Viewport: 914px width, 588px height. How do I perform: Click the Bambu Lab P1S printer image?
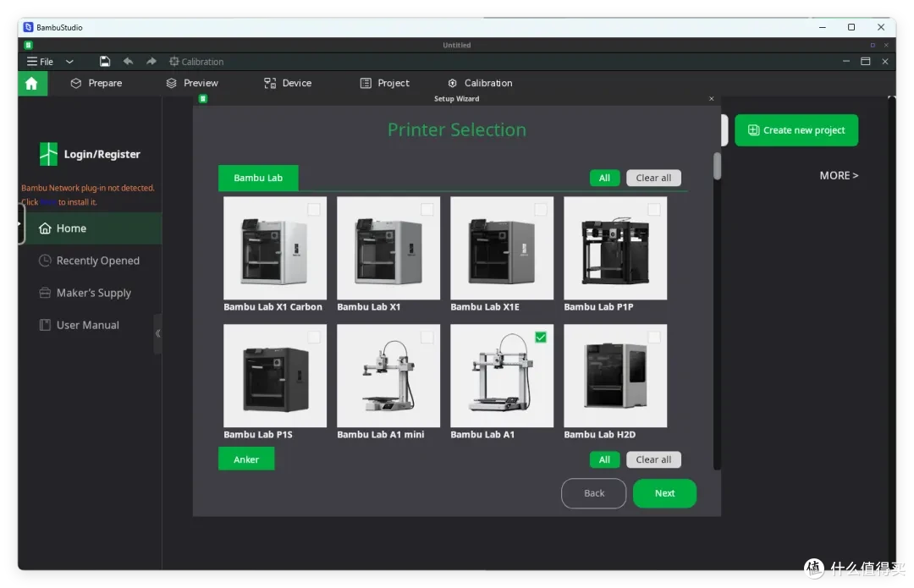pos(275,376)
